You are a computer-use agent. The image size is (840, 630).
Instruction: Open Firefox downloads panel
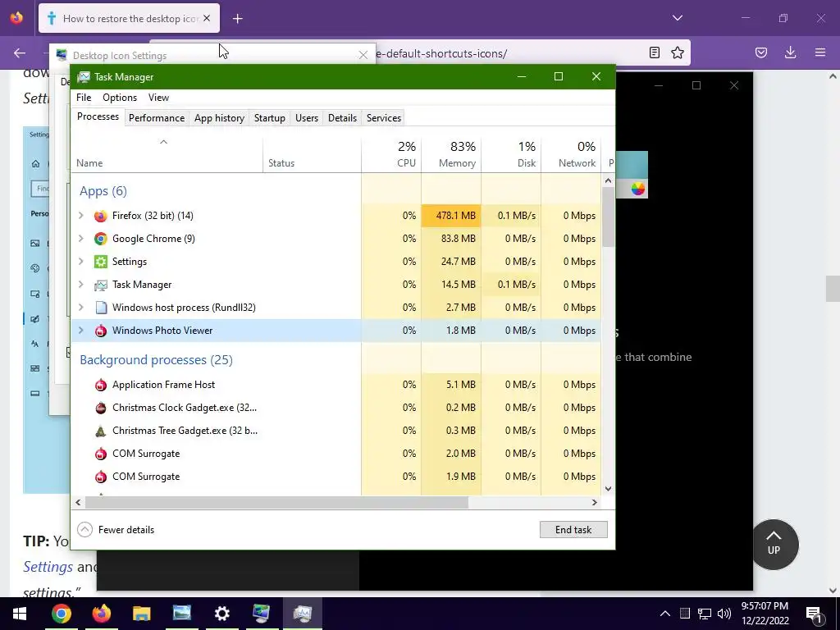[x=790, y=52]
